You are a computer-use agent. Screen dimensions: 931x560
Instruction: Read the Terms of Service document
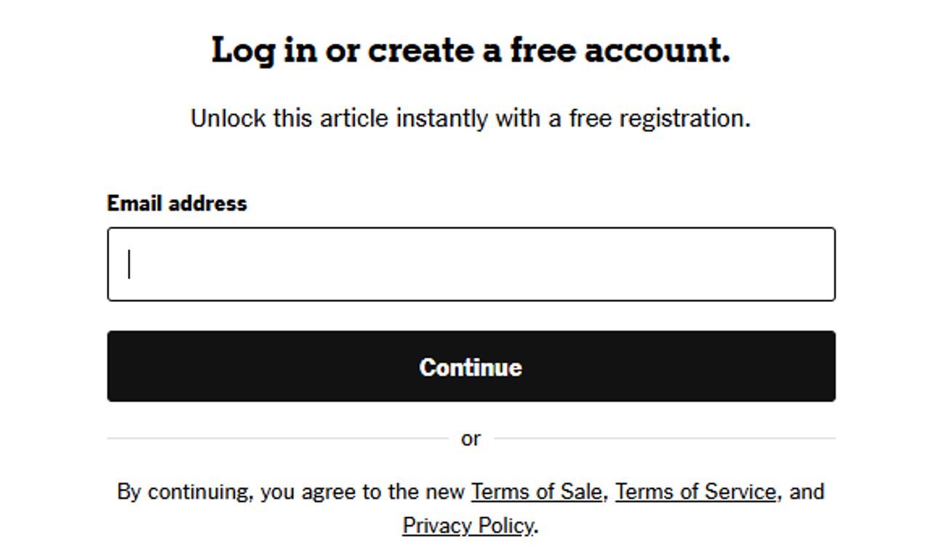695,492
